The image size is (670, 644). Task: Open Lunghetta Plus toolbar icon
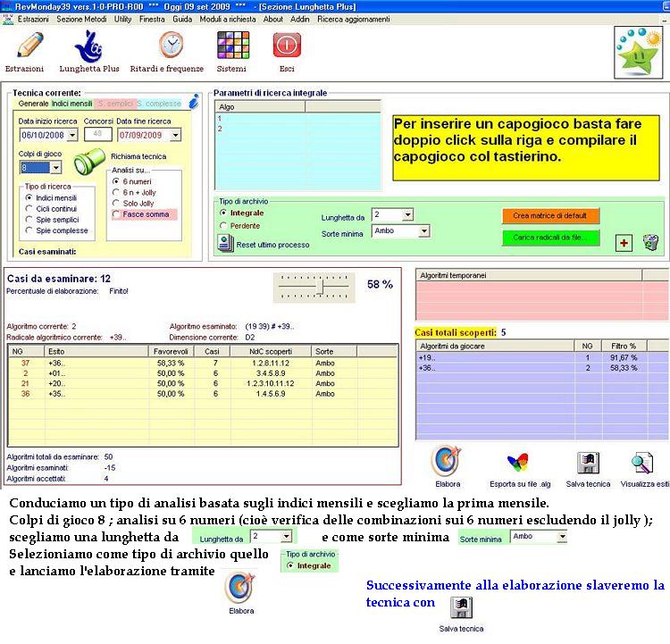(x=88, y=46)
